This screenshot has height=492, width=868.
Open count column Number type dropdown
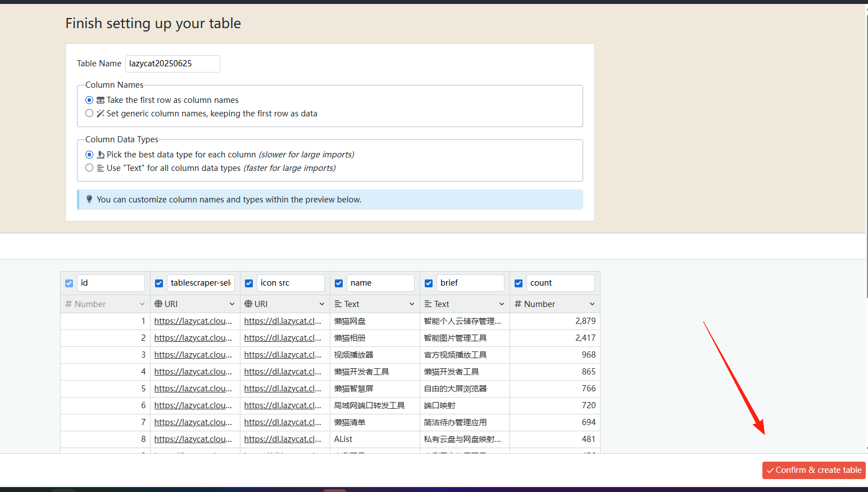(555, 304)
